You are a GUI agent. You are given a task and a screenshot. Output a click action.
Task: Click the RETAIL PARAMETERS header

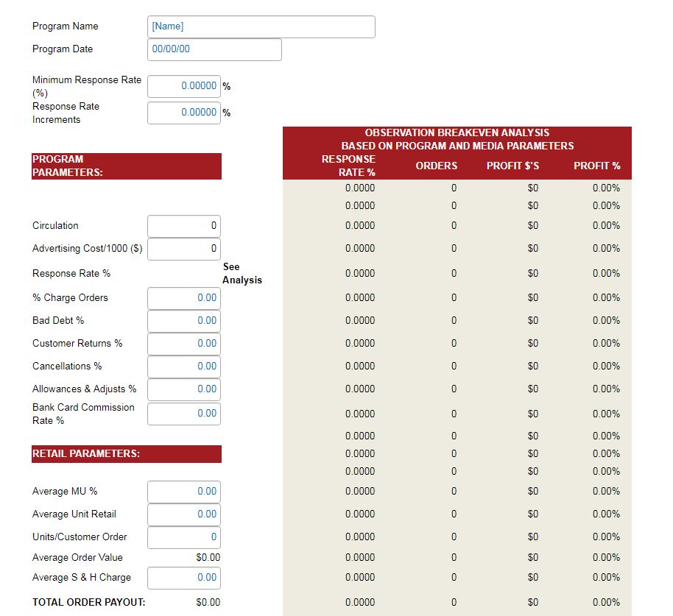click(127, 454)
